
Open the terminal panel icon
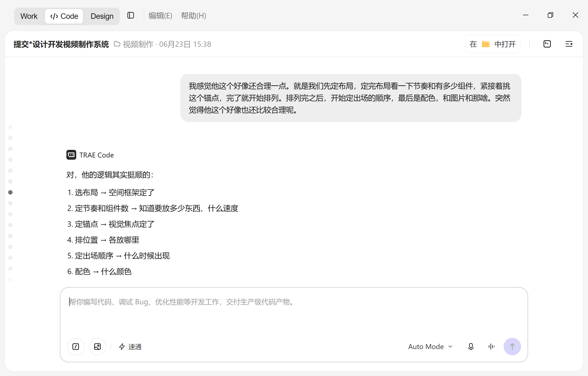547,44
